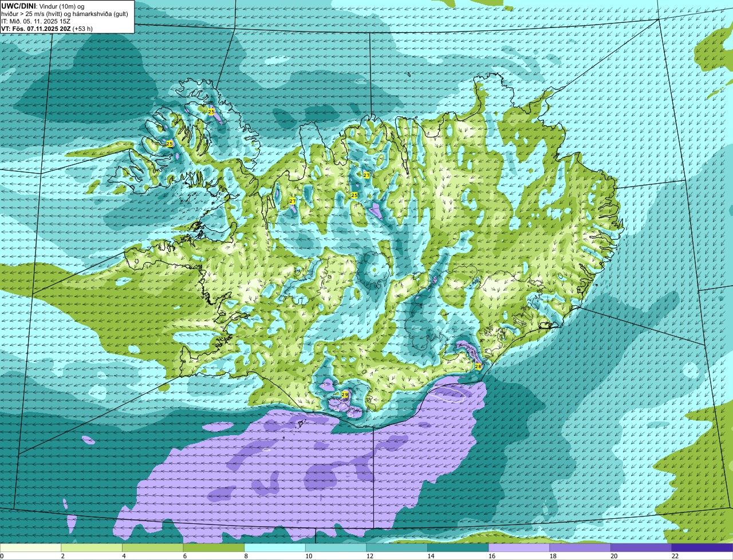The height and width of the screenshot is (560, 733).
Task: Click the legend scale label '6'
Action: tap(184, 556)
